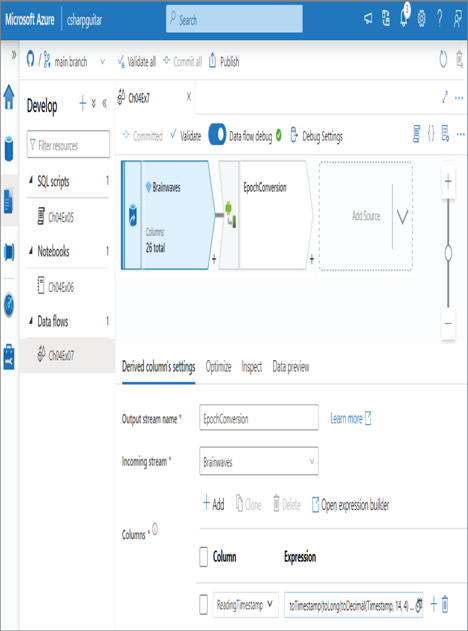Delete the ReadingTimestamp column trash icon

pyautogui.click(x=445, y=604)
